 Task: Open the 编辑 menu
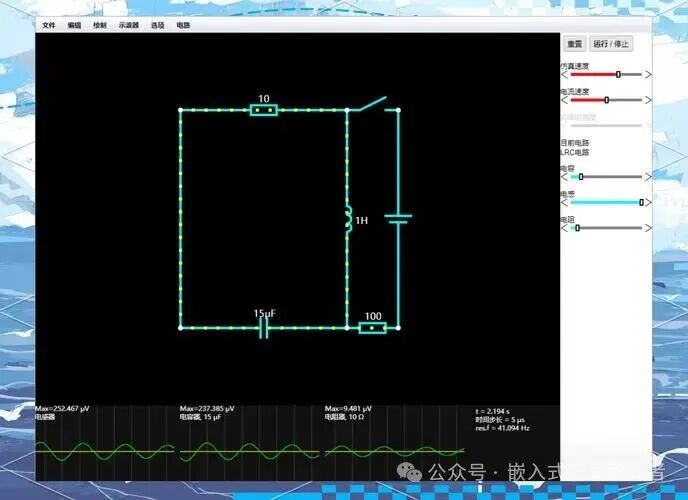(x=74, y=25)
